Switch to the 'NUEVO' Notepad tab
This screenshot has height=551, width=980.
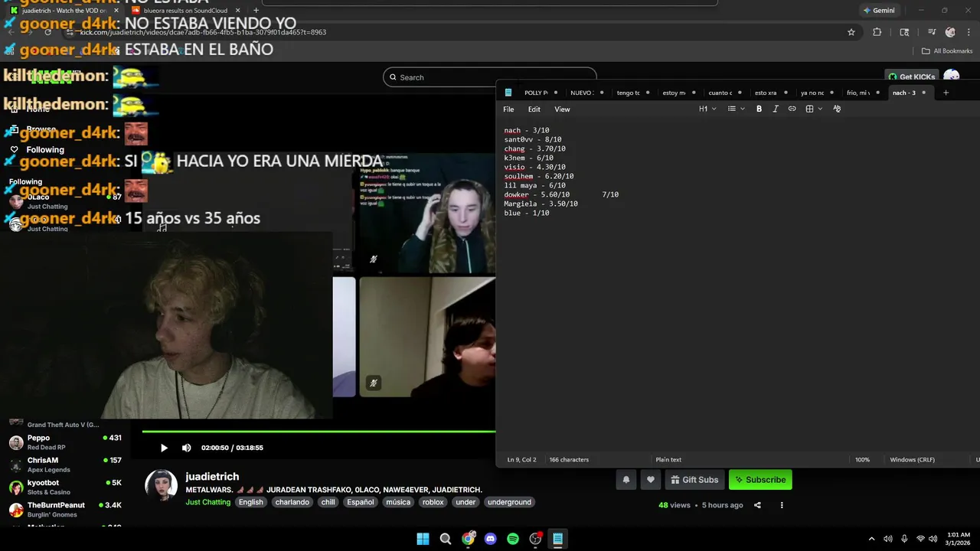[x=582, y=93]
